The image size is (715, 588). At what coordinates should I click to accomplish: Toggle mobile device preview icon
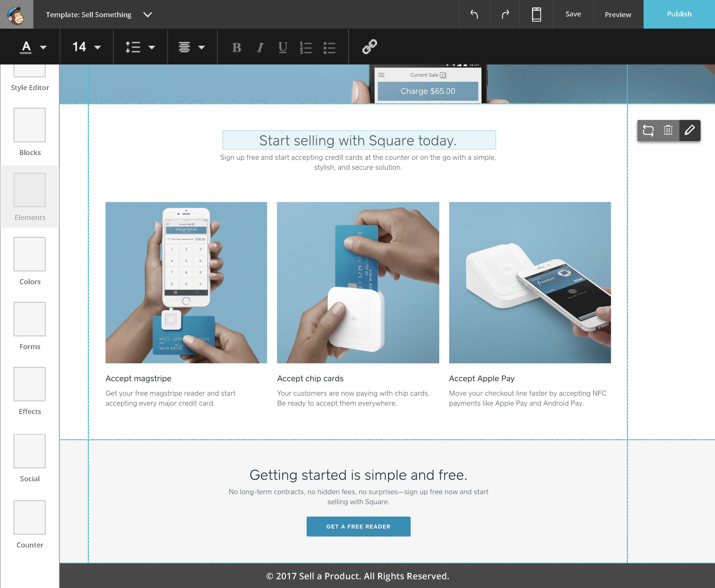pos(537,14)
